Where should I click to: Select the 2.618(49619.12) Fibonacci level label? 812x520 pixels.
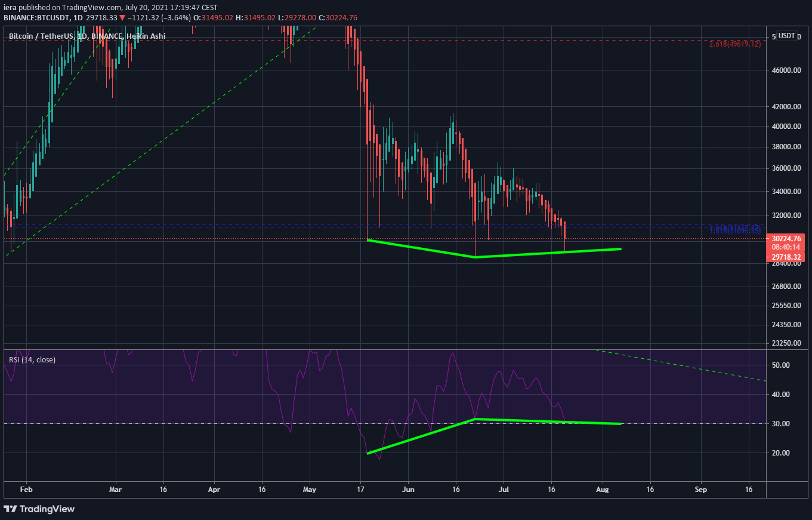point(735,44)
